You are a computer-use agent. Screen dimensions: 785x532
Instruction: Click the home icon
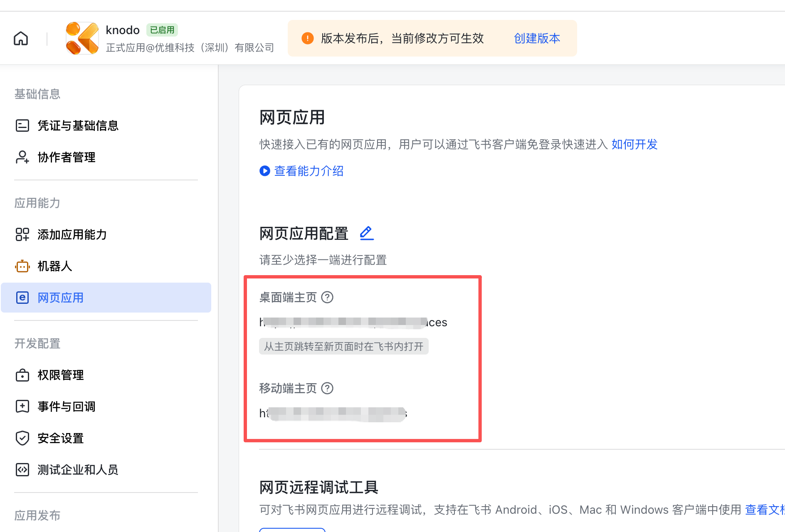point(20,38)
